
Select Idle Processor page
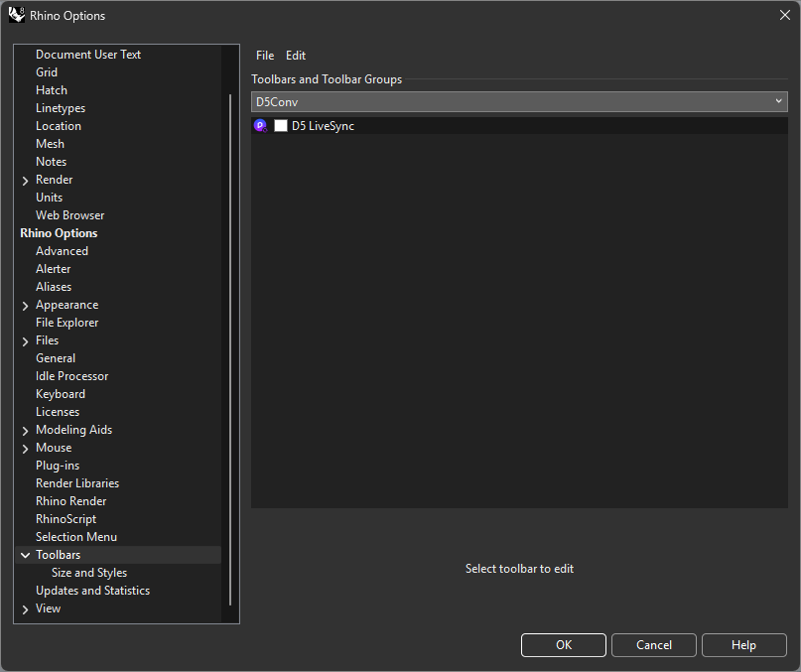[x=72, y=376]
